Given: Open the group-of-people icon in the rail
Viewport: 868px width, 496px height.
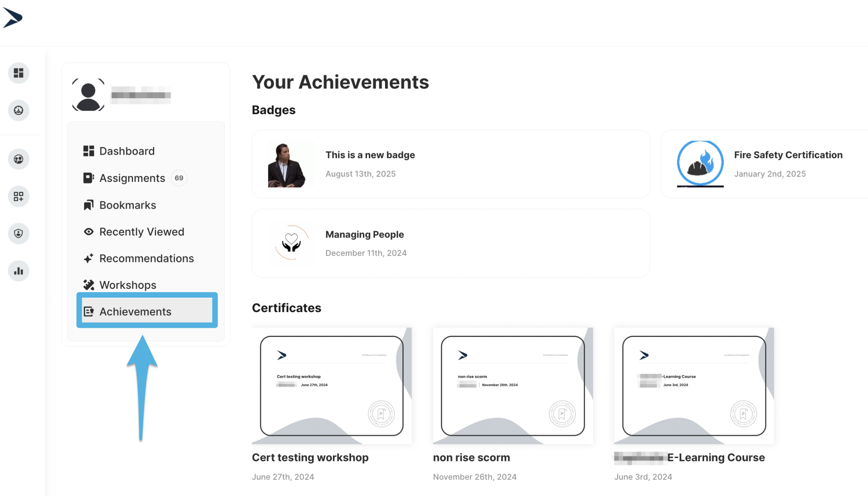Looking at the screenshot, I should [18, 159].
